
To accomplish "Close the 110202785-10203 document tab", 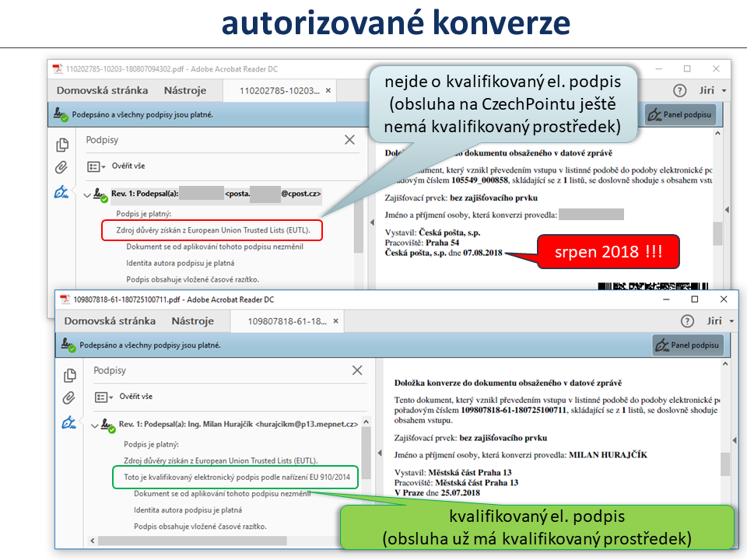I will click(x=328, y=90).
